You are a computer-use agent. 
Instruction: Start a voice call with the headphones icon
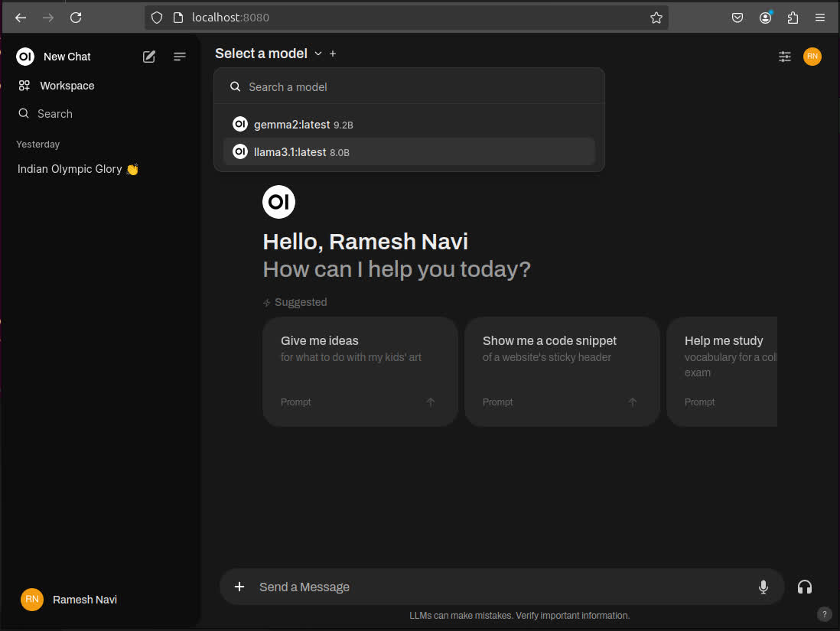tap(804, 587)
